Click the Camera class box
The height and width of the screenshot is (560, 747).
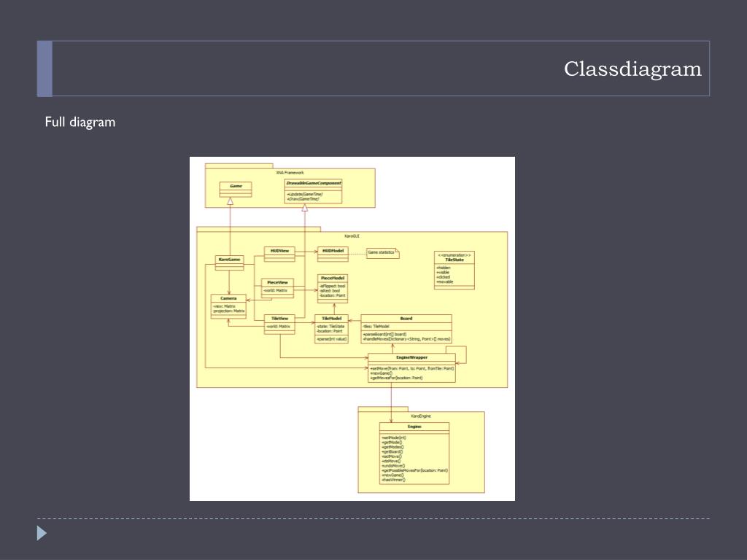(228, 306)
